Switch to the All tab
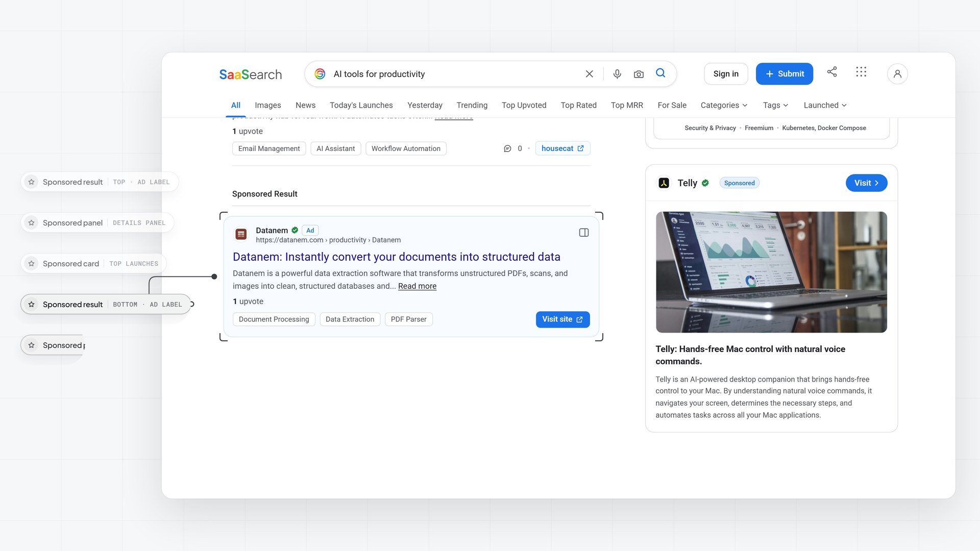980x551 pixels. (236, 105)
